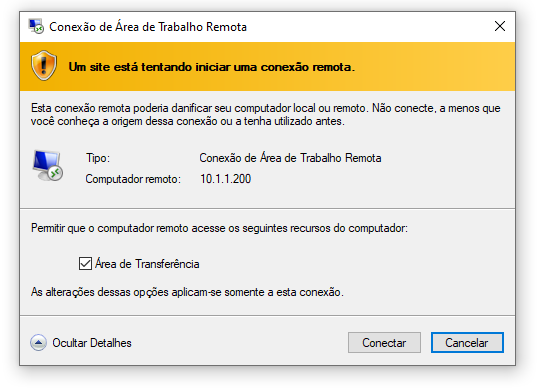
Task: Click the yellow warning headline text
Action: pos(211,67)
